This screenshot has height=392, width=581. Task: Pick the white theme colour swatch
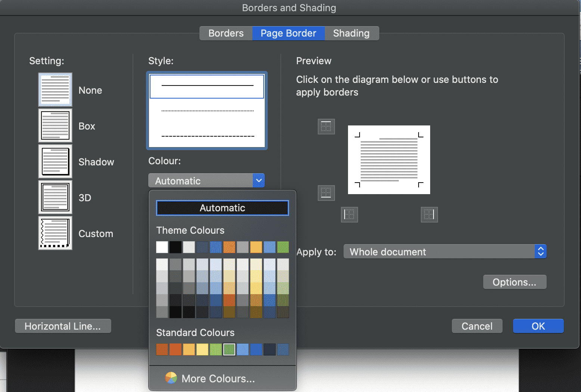click(x=162, y=247)
